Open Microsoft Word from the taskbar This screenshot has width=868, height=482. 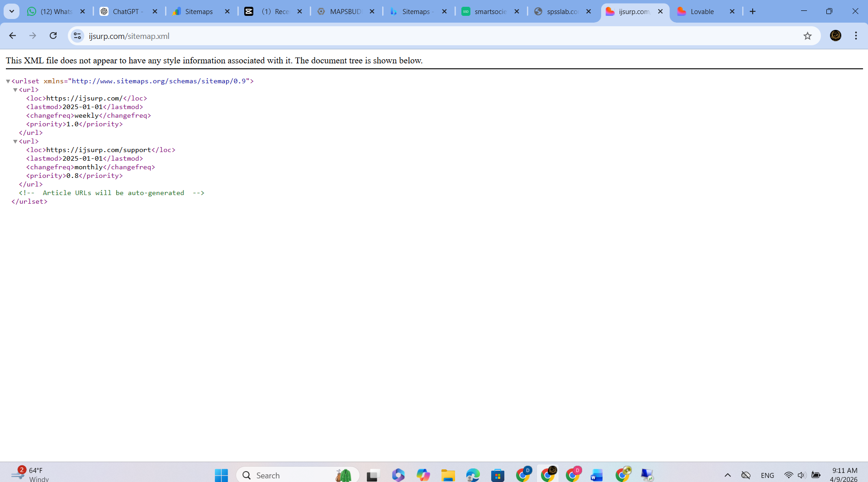(x=597, y=475)
